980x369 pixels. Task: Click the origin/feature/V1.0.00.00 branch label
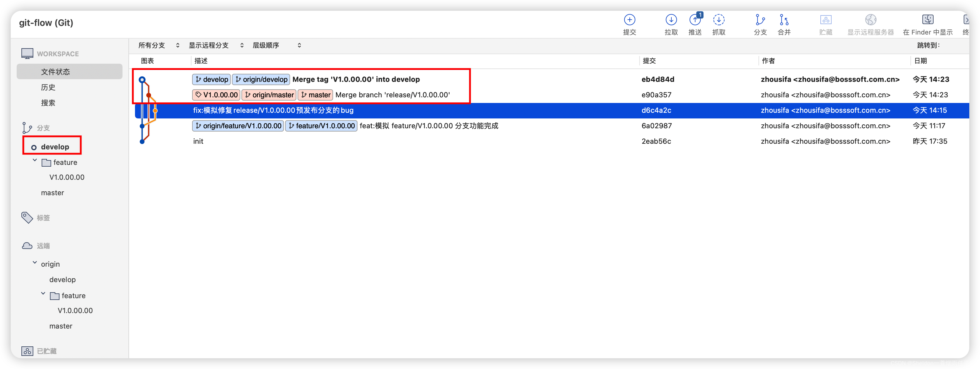pos(238,126)
